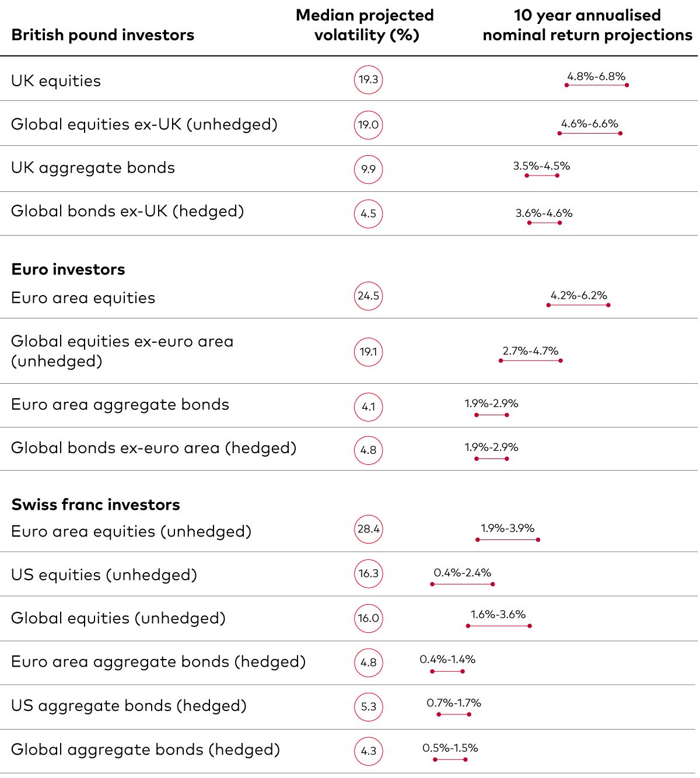The height and width of the screenshot is (778, 700).
Task: Select the 4.3 Global aggregate bonds volatility circle
Action: coord(368,751)
